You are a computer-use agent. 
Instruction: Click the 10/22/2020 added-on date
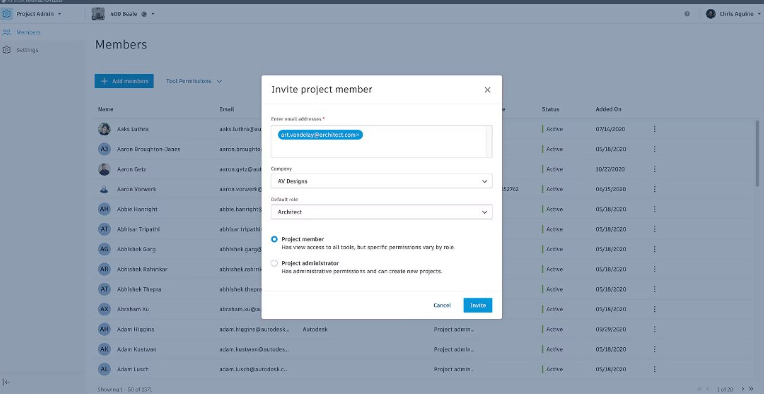[610, 169]
